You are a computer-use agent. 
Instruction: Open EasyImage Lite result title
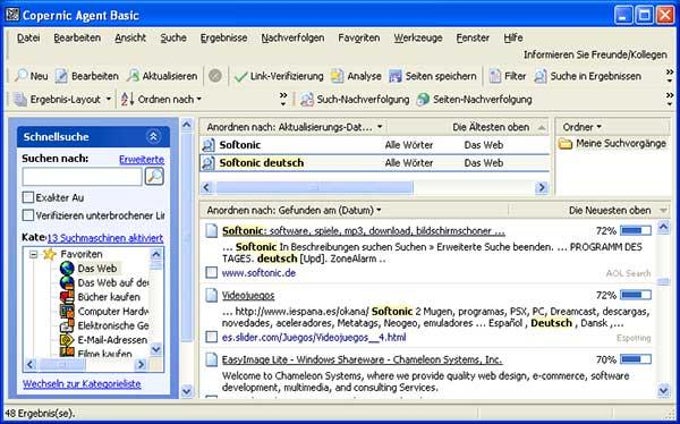click(362, 360)
